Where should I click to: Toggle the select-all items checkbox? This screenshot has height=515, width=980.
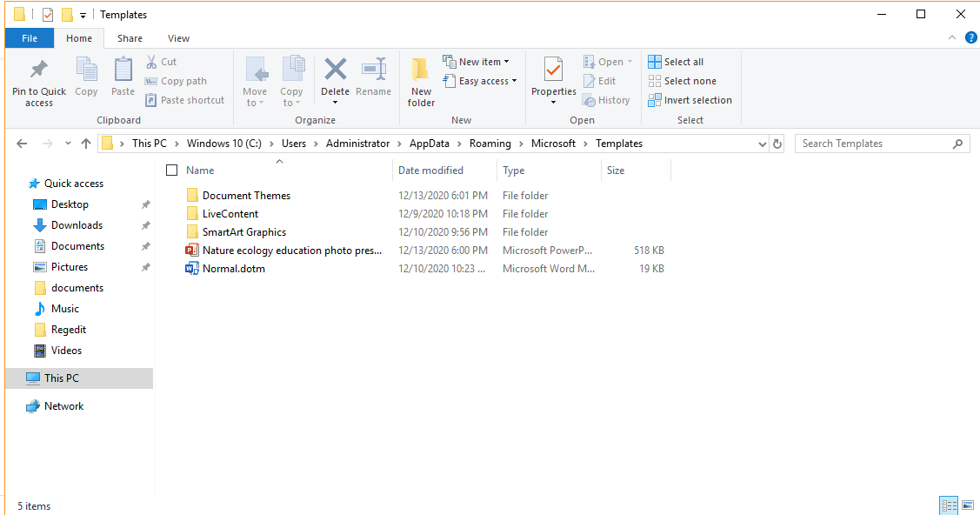point(172,170)
